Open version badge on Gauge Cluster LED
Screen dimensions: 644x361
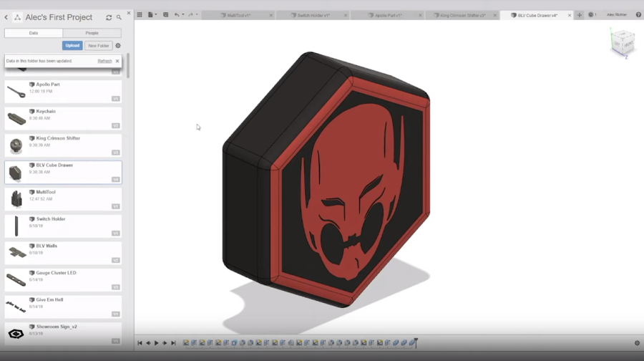click(116, 287)
